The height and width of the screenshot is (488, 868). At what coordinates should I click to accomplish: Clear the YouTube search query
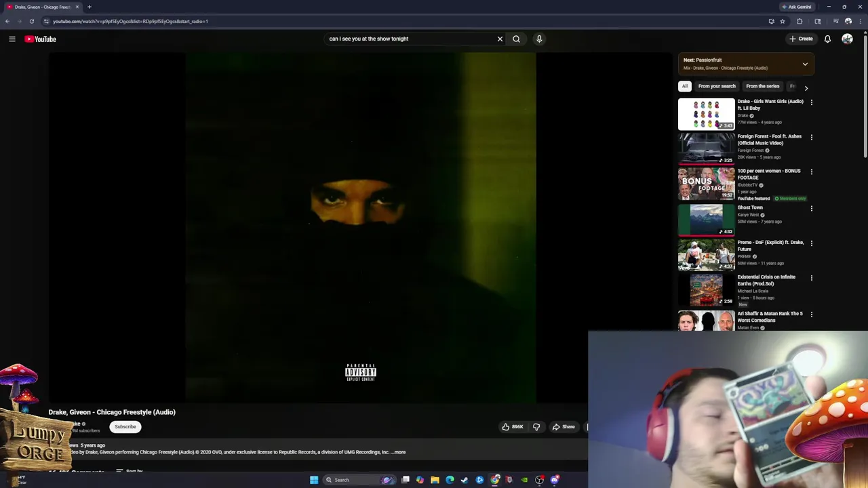click(500, 39)
